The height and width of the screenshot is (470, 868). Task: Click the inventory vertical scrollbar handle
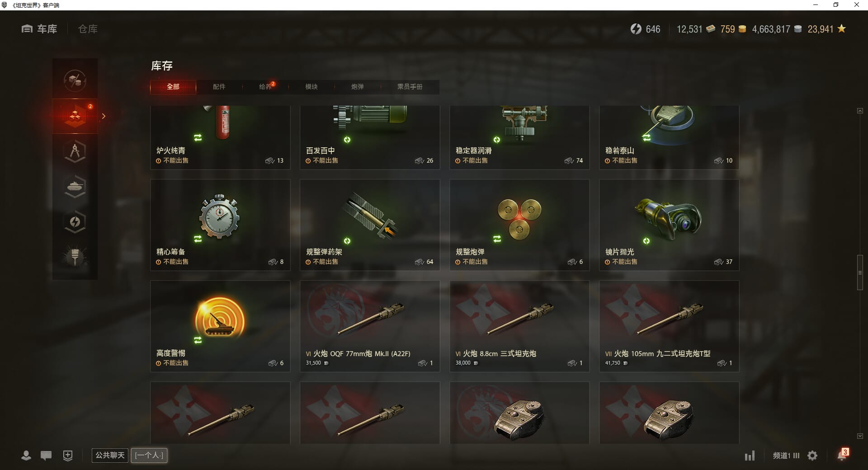click(x=860, y=273)
